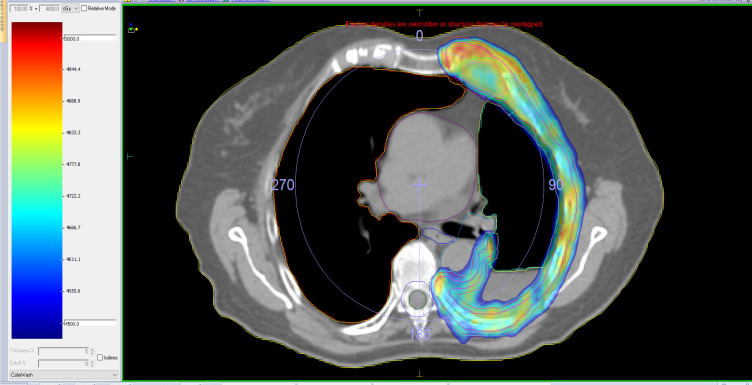Click the Thickness percent spinner arrows

[x=92, y=352]
